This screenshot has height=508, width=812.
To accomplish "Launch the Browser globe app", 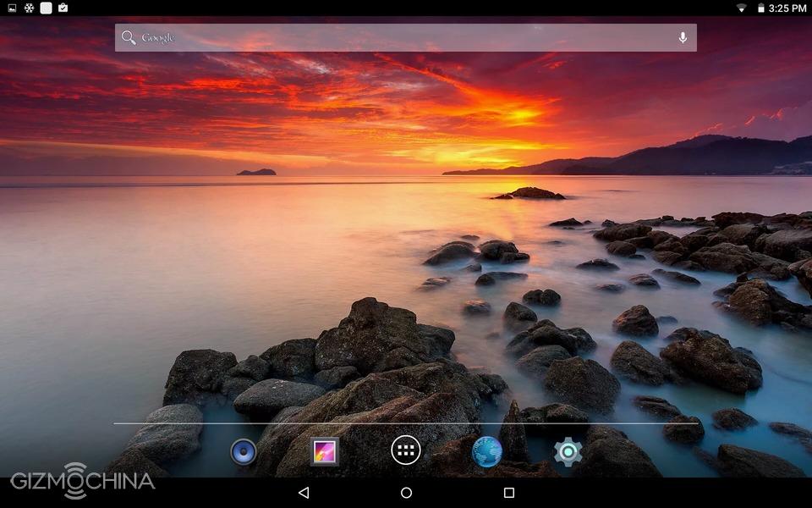I will (x=487, y=451).
